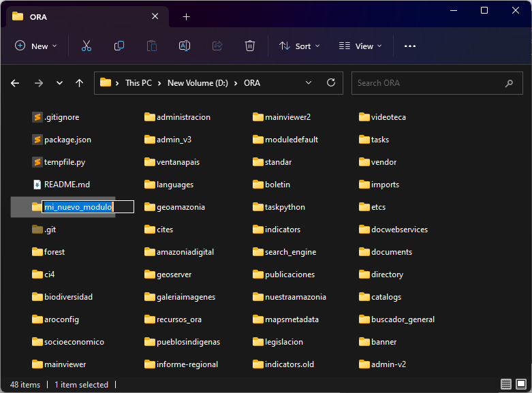Select the mapsmetadata folder
Screen dimensions: 532x393
pyautogui.click(x=285, y=319)
